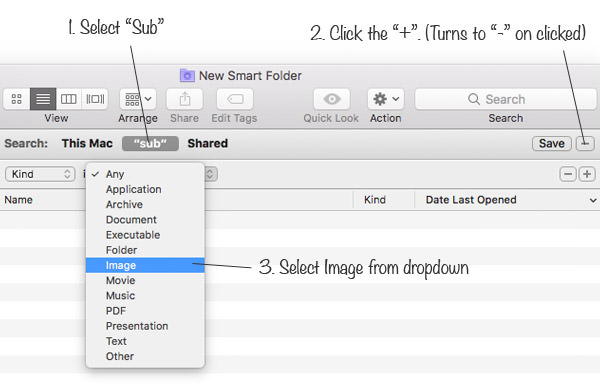Remove the Kind criteria row
The width and height of the screenshot is (600, 384).
coord(568,174)
